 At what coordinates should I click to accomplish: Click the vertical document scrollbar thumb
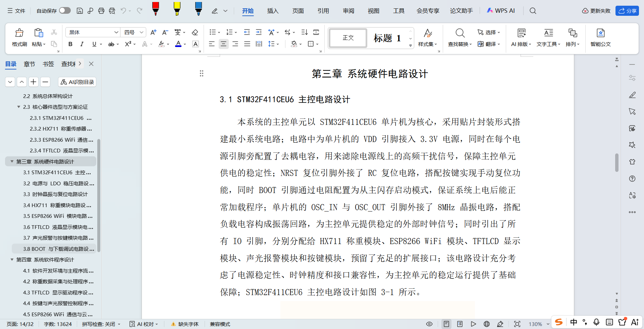coord(616,163)
